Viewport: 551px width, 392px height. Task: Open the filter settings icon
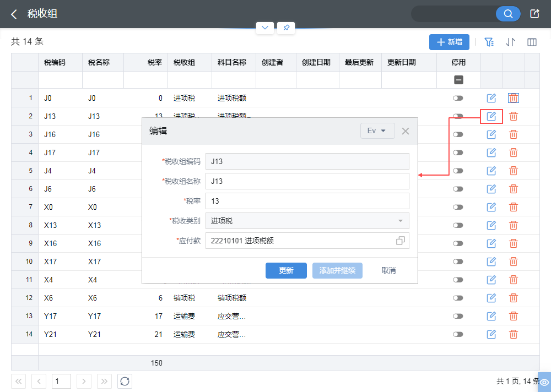(489, 42)
